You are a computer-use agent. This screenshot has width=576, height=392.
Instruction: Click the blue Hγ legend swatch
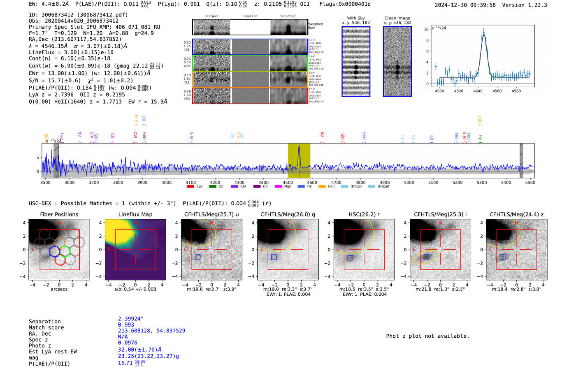coord(301,186)
